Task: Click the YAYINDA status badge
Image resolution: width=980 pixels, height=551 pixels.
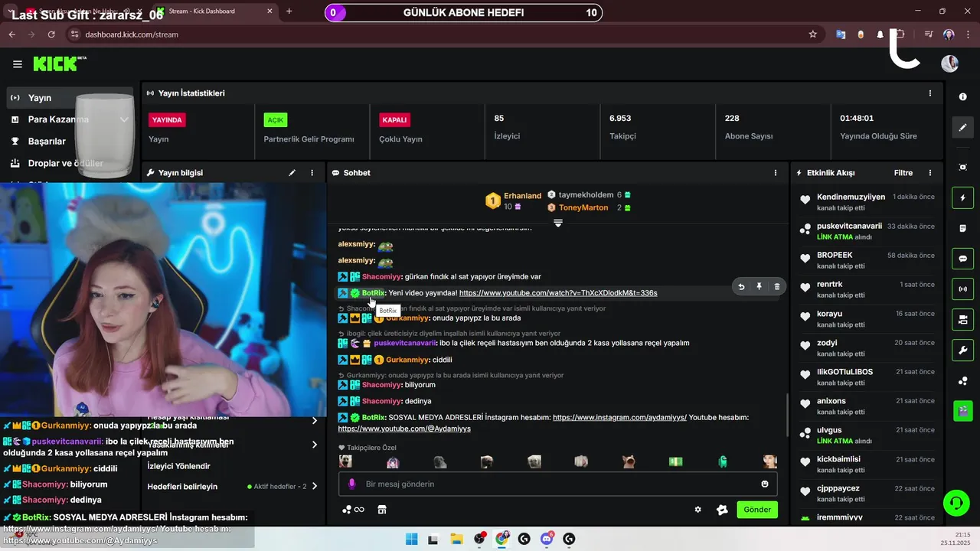Action: [167, 120]
